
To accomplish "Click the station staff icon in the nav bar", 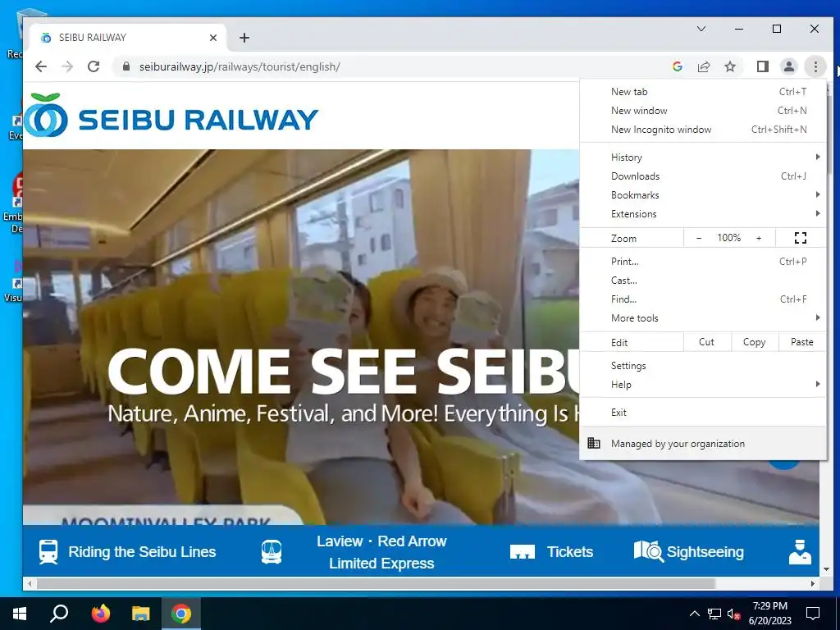I will coord(800,552).
